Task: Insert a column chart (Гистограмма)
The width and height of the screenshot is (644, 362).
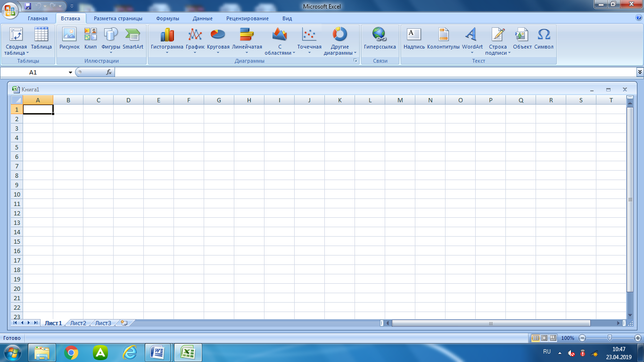Action: 167,41
